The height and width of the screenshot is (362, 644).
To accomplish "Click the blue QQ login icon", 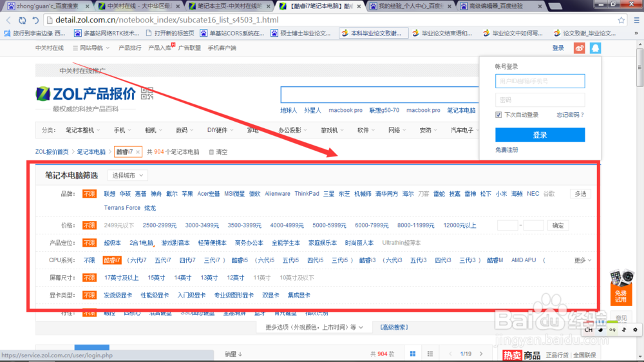I will [x=595, y=48].
